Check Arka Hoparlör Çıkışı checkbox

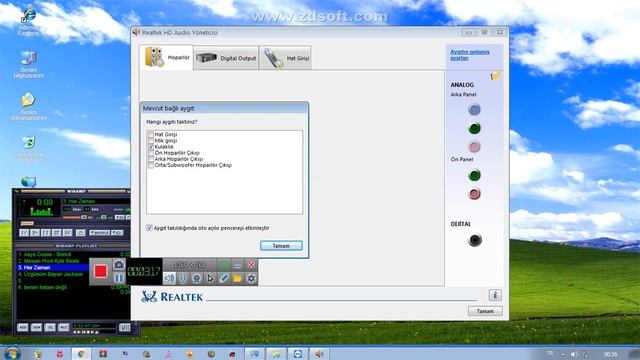click(x=151, y=159)
